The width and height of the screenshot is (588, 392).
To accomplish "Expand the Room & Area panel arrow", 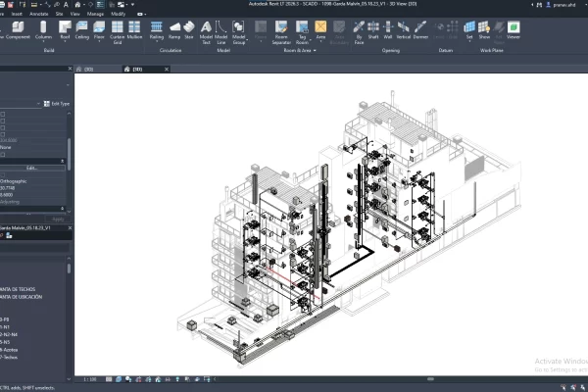I will click(x=315, y=50).
